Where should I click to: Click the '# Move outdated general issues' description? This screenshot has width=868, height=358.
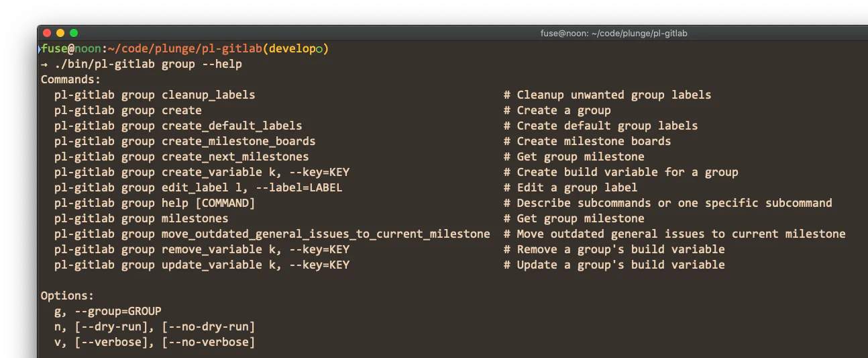pyautogui.click(x=675, y=234)
